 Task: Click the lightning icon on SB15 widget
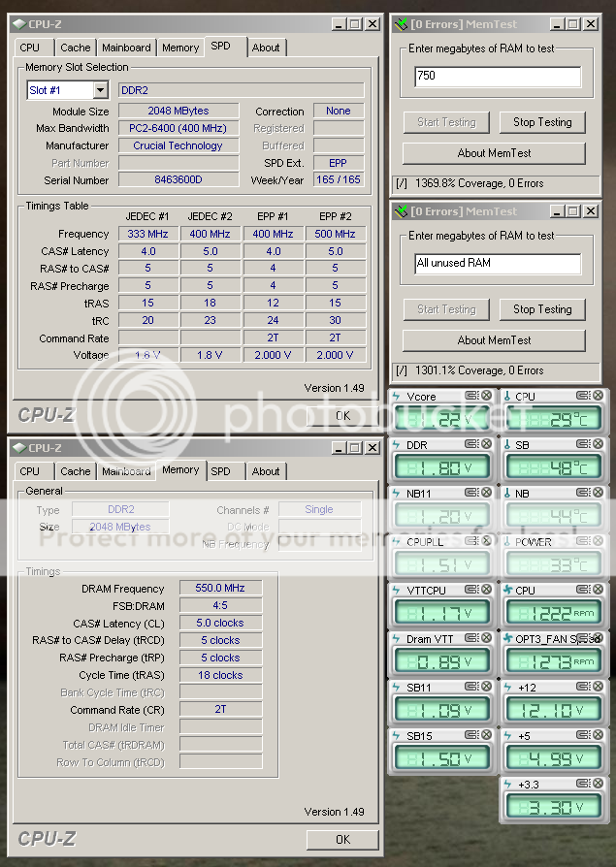pos(396,735)
